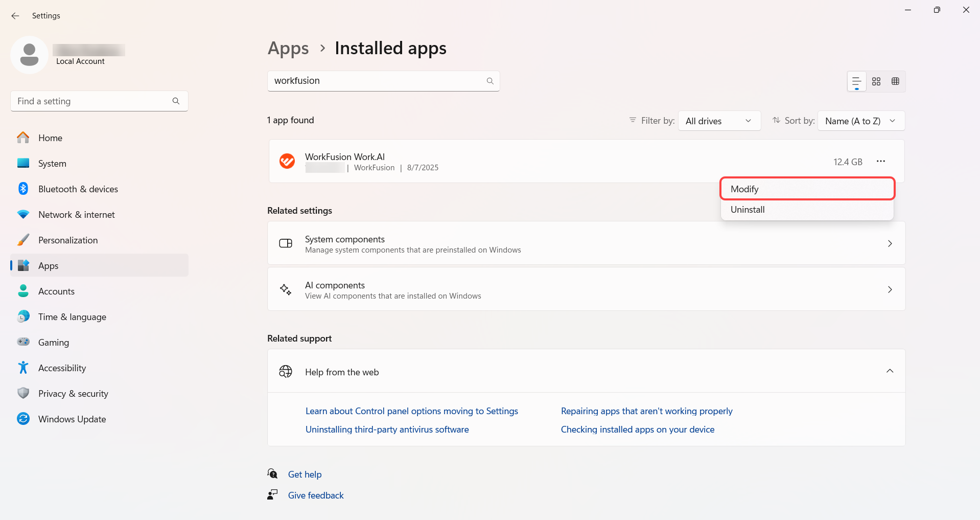This screenshot has height=520, width=980.
Task: Click the Give feedback link
Action: (316, 495)
